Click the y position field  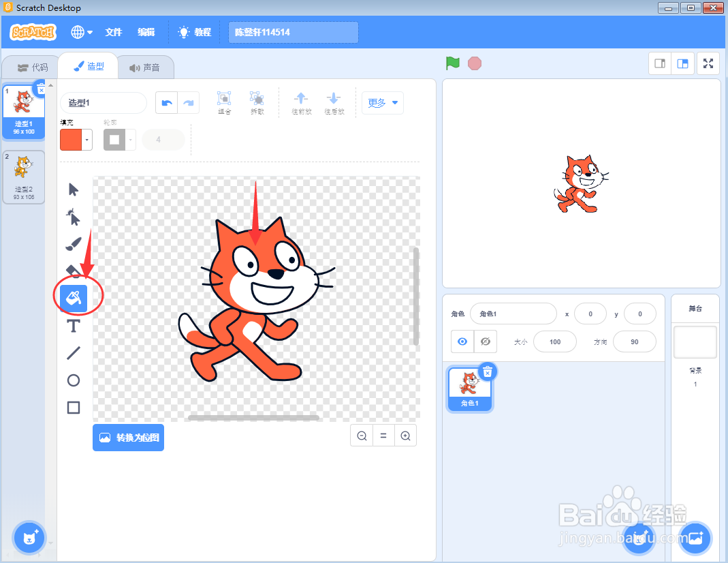click(640, 314)
